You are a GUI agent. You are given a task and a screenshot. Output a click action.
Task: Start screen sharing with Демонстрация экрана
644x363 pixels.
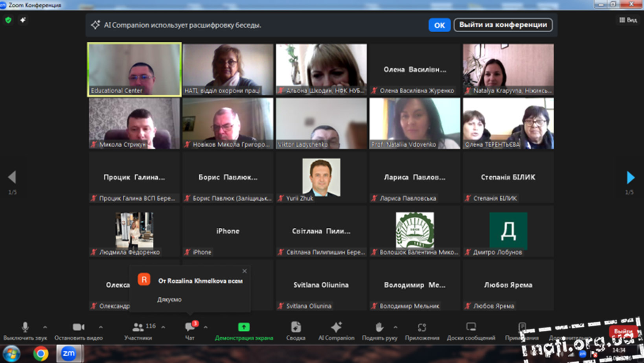[x=244, y=331]
